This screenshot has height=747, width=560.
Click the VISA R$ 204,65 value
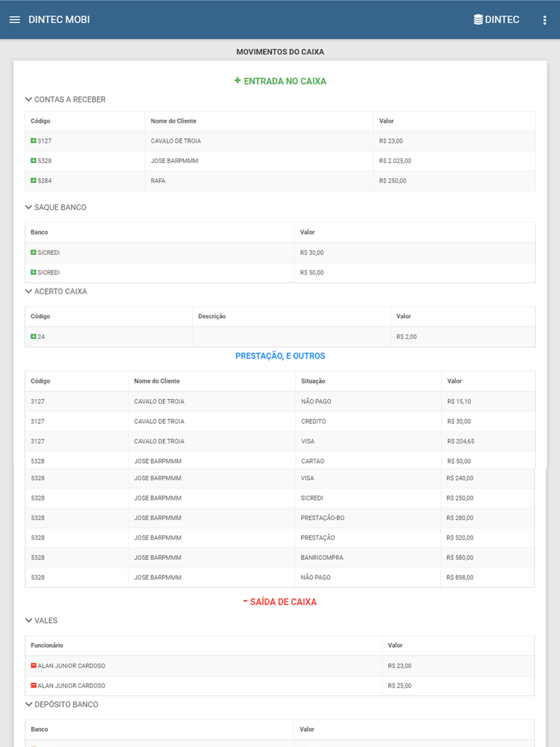[460, 441]
